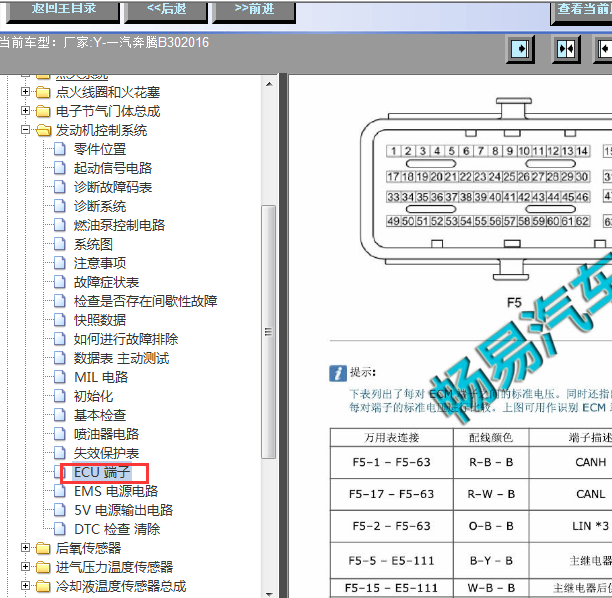The image size is (612, 598).
Task: Select the ECU 端子 tree item
Action: pos(102,472)
